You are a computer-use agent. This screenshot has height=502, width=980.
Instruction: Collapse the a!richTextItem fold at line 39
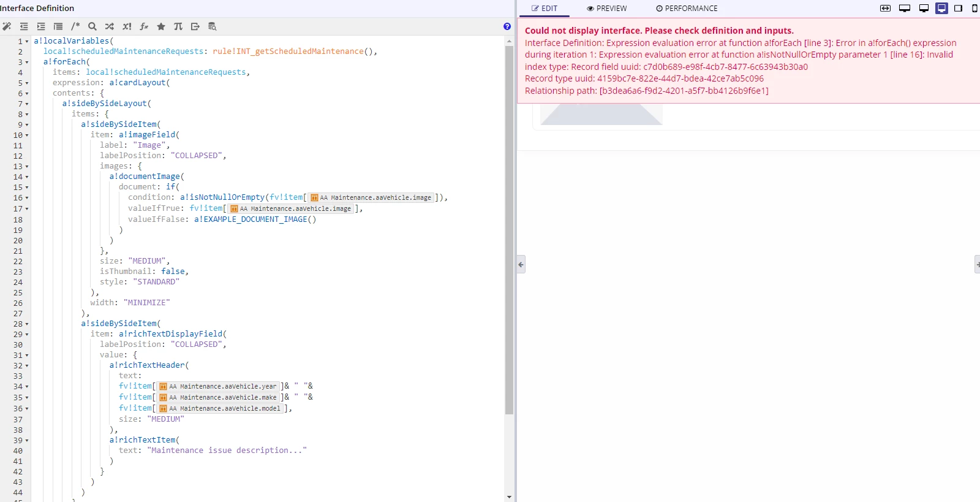[27, 441]
